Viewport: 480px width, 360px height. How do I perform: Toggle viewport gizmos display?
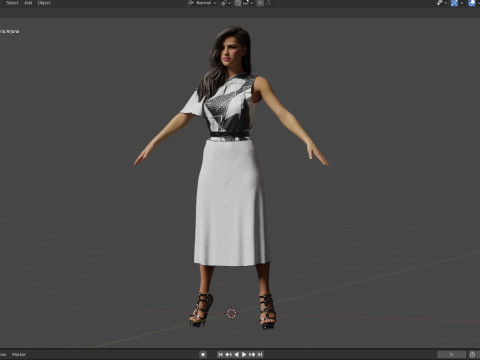[454, 3]
